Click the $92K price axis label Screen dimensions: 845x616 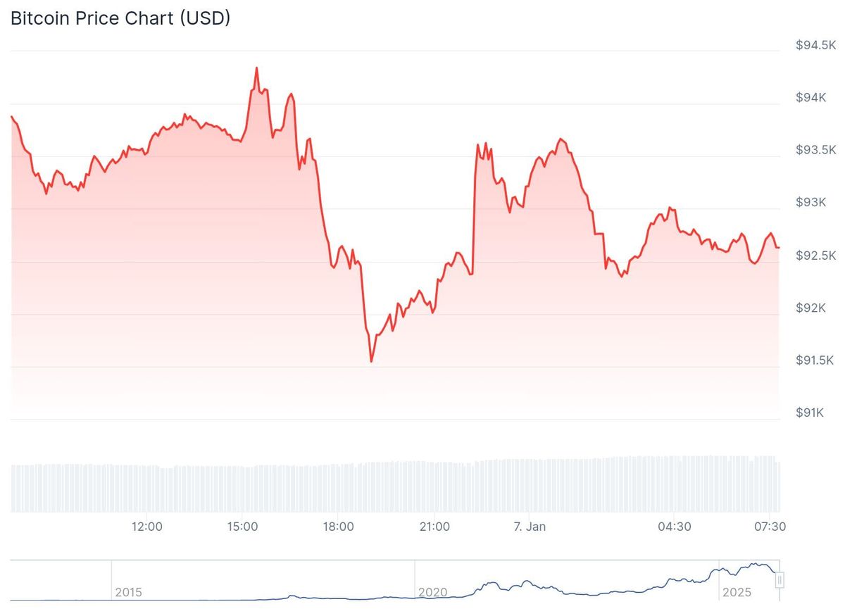pos(811,308)
